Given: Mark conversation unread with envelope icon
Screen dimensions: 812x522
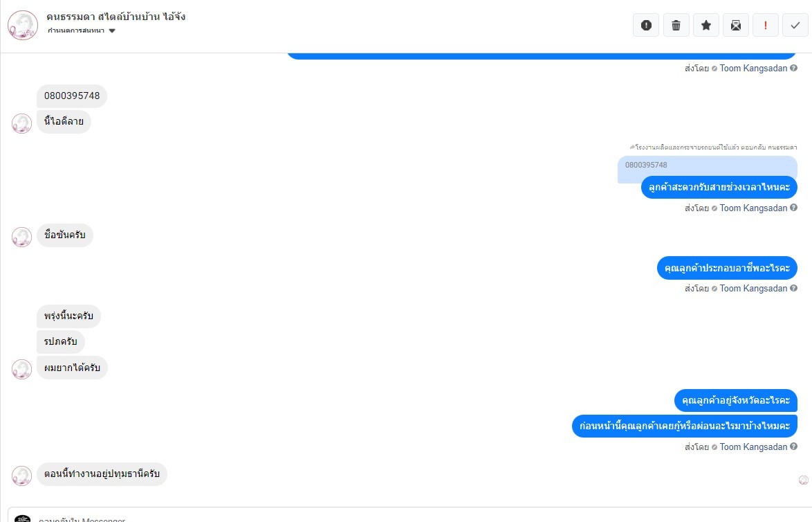Looking at the screenshot, I should [735, 25].
